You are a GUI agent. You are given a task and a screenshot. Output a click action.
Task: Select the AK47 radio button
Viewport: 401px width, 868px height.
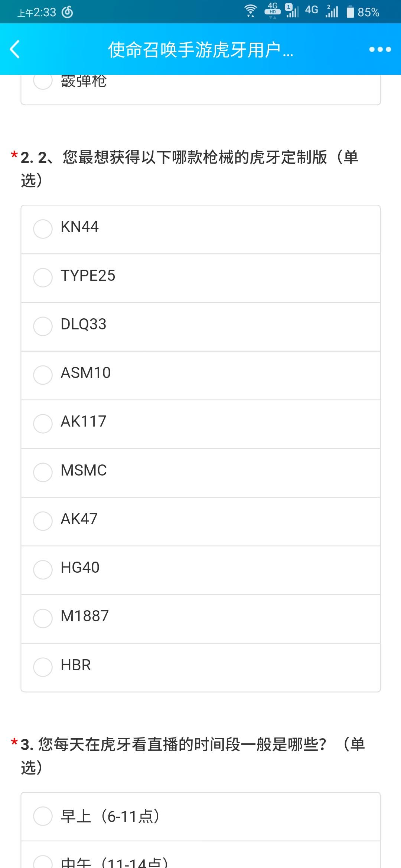[200, 521]
